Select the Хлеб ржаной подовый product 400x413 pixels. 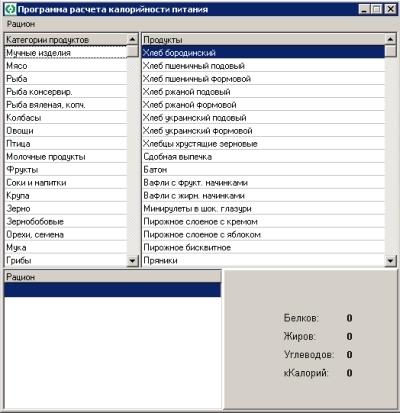click(x=263, y=92)
